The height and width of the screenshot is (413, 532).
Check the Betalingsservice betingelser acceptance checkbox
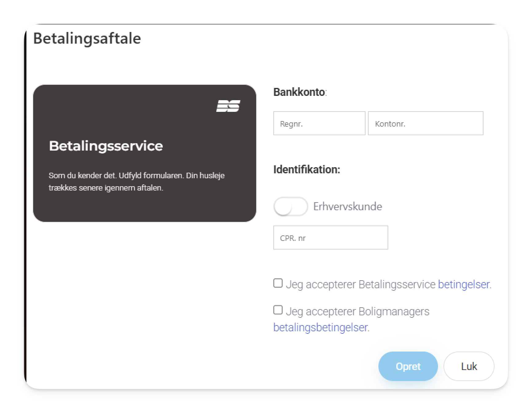278,283
